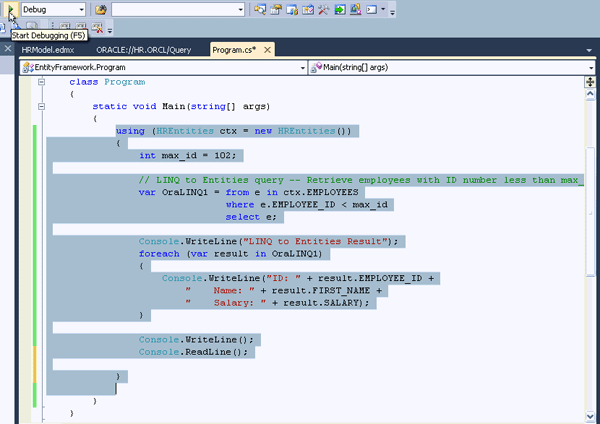Switch to the HRModel.edmx tab

click(49, 49)
